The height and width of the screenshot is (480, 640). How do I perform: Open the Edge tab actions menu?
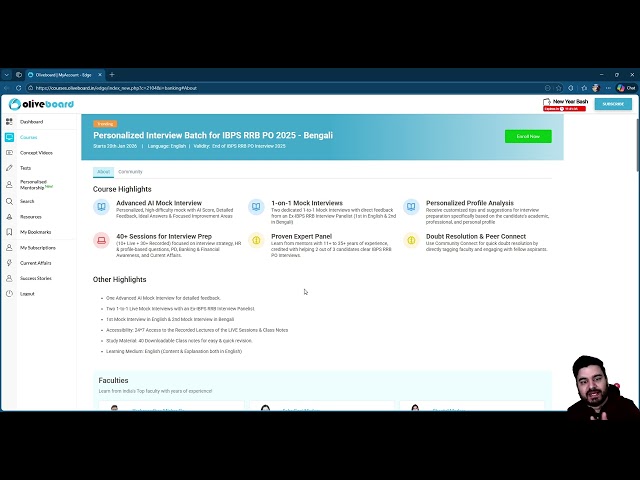[19, 75]
